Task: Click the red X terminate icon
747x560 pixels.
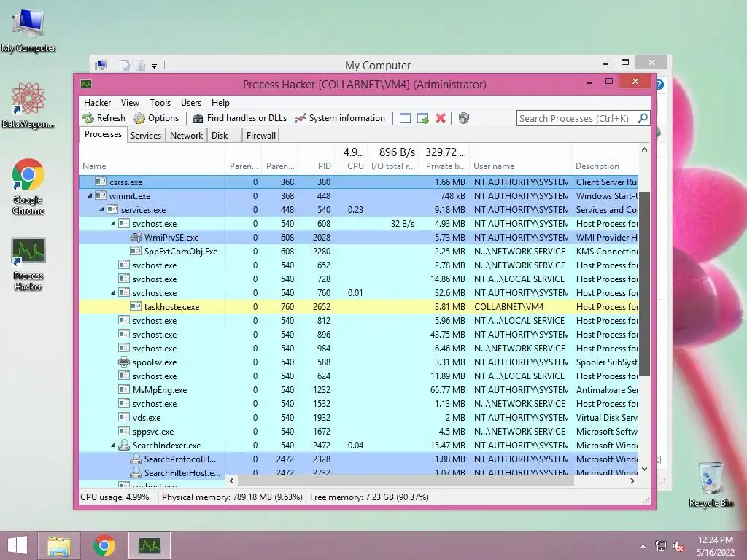Action: click(x=441, y=118)
